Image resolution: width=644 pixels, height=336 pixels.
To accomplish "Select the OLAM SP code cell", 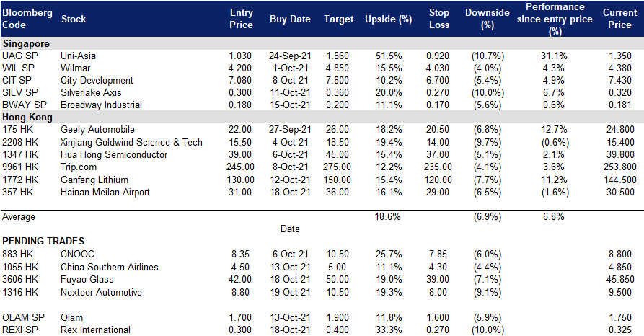I will [23, 317].
